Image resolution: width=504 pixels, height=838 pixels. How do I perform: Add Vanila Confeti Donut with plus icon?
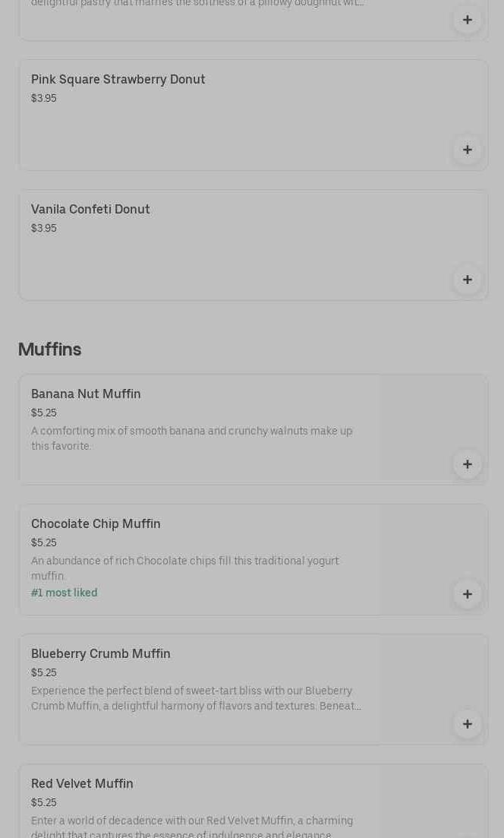[x=467, y=280]
